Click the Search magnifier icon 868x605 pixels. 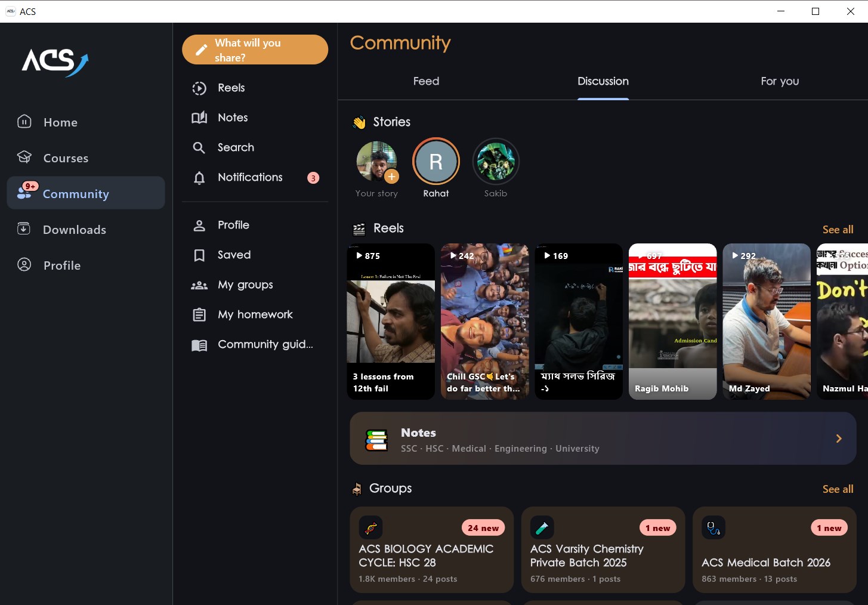tap(199, 147)
